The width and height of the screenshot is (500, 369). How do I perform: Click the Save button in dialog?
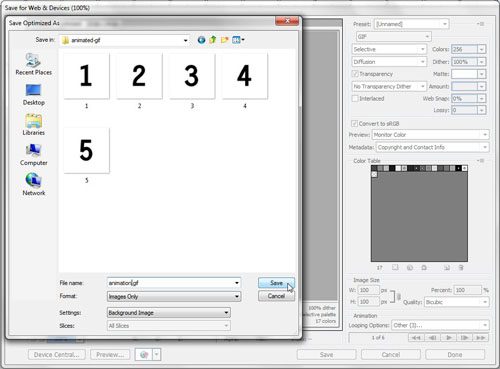[276, 283]
